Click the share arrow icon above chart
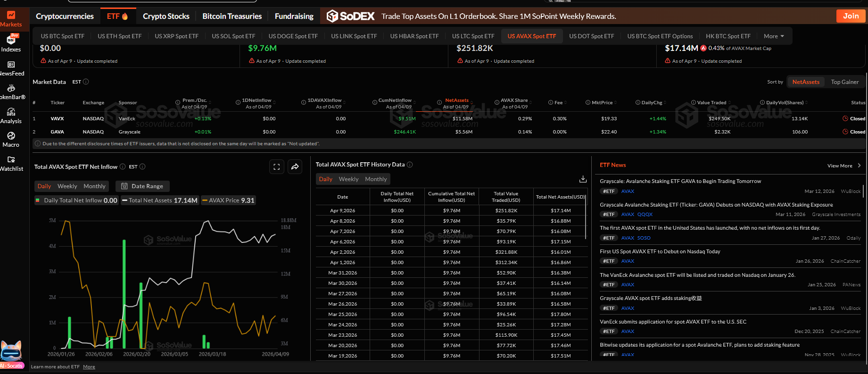 coord(295,166)
